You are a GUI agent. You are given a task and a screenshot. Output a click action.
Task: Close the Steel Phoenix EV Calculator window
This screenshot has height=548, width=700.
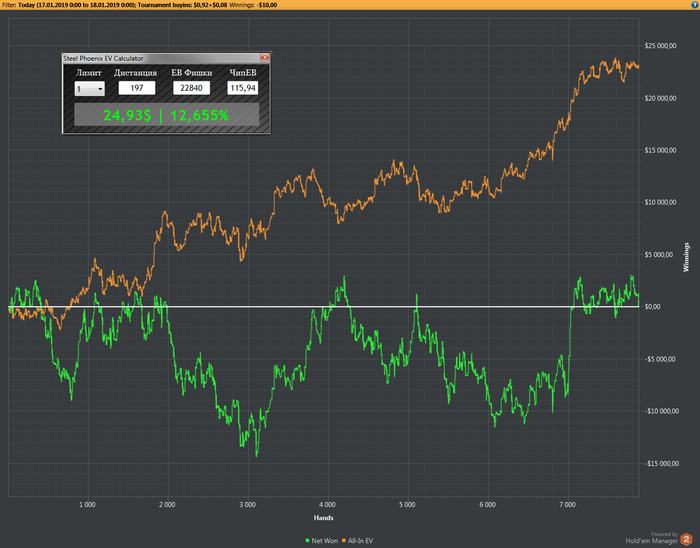point(265,58)
